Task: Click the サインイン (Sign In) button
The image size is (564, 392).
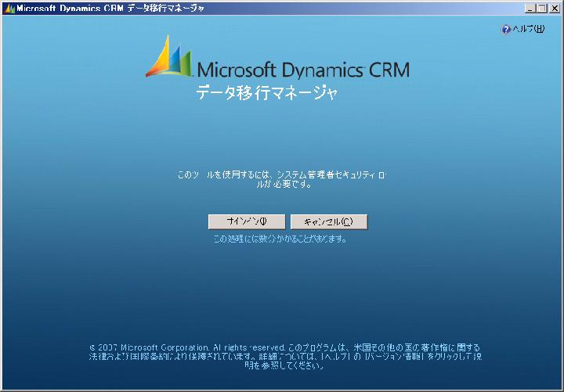Action: click(247, 221)
